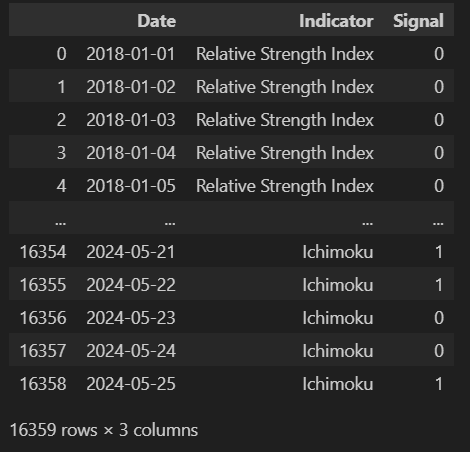The image size is (470, 452).
Task: Select Relative Strength Index in row 0
Action: click(285, 54)
